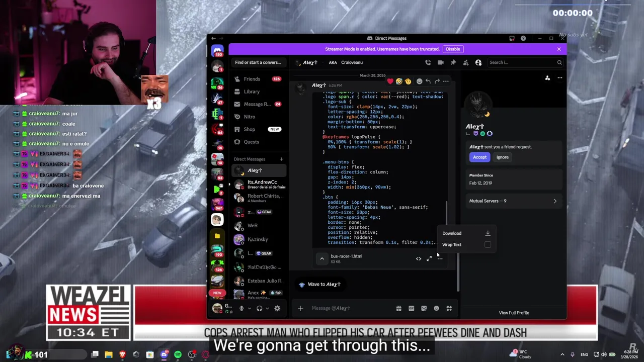The width and height of the screenshot is (644, 362).
Task: Open the Friends tab
Action: pyautogui.click(x=259, y=79)
